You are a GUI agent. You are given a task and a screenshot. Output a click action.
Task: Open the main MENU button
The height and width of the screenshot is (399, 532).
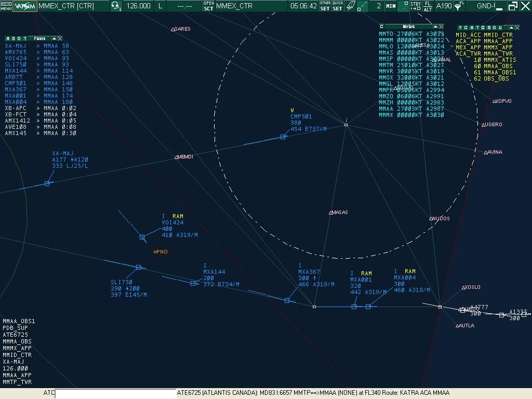click(6, 6)
